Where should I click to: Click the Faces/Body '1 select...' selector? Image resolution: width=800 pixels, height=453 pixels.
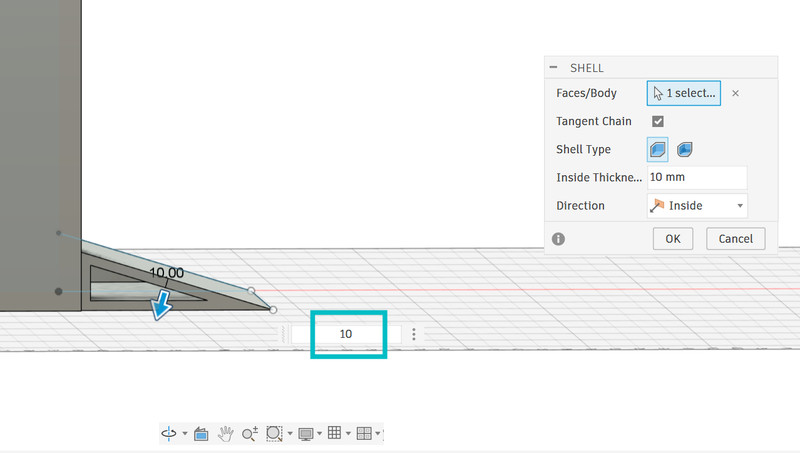pos(684,93)
